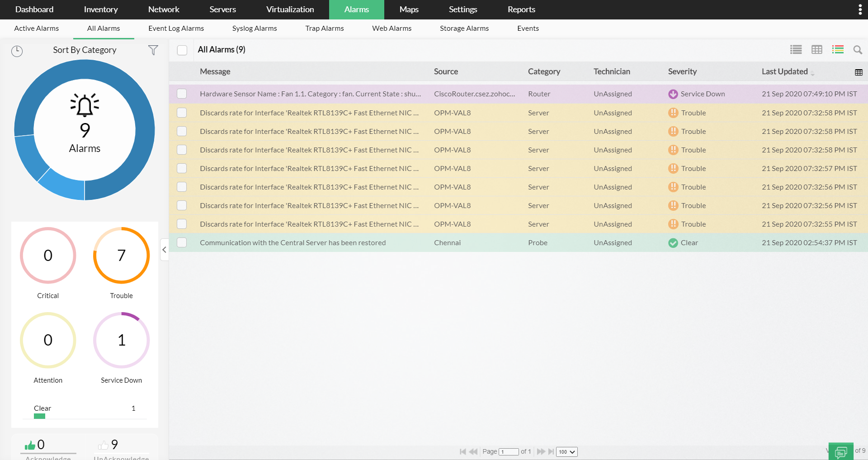This screenshot has height=460, width=868.
Task: Go to the Active Alarms tab
Action: (x=37, y=28)
